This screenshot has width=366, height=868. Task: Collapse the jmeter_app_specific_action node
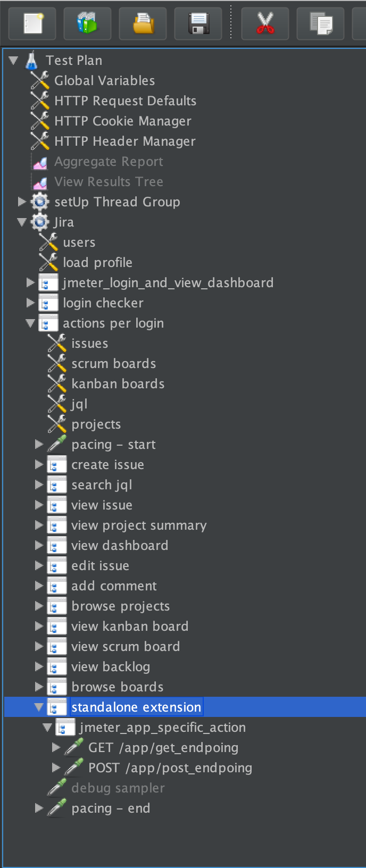pos(47,728)
